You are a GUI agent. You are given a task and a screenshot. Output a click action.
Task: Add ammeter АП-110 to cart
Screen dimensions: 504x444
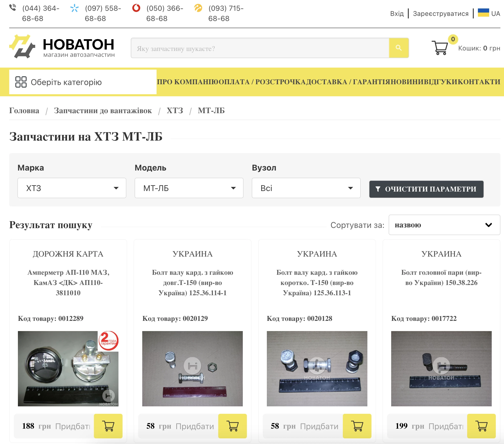pyautogui.click(x=108, y=426)
